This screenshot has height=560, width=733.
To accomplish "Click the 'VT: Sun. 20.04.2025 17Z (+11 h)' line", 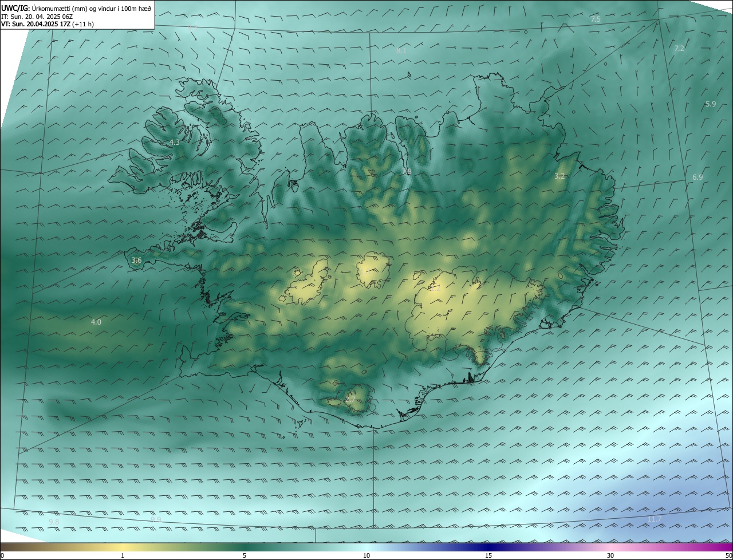I will click(48, 24).
